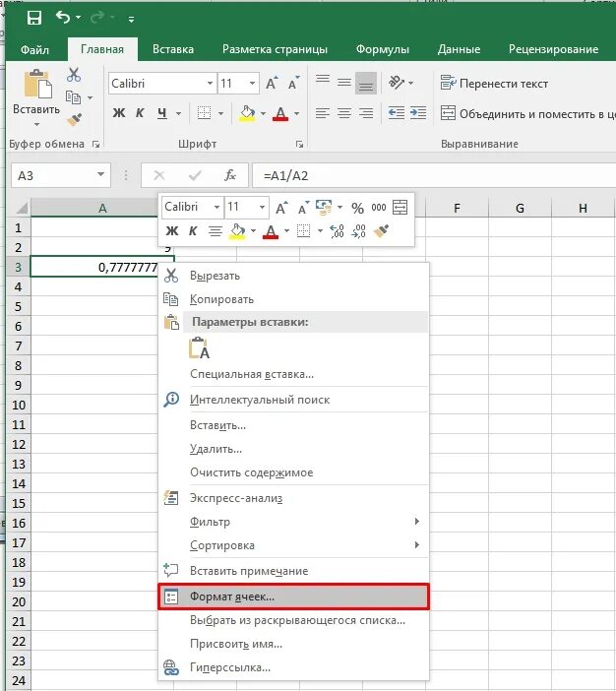Viewport: 616px width, 691px height.
Task: Apply thousands separator 000 in mini toolbar
Action: 379,208
